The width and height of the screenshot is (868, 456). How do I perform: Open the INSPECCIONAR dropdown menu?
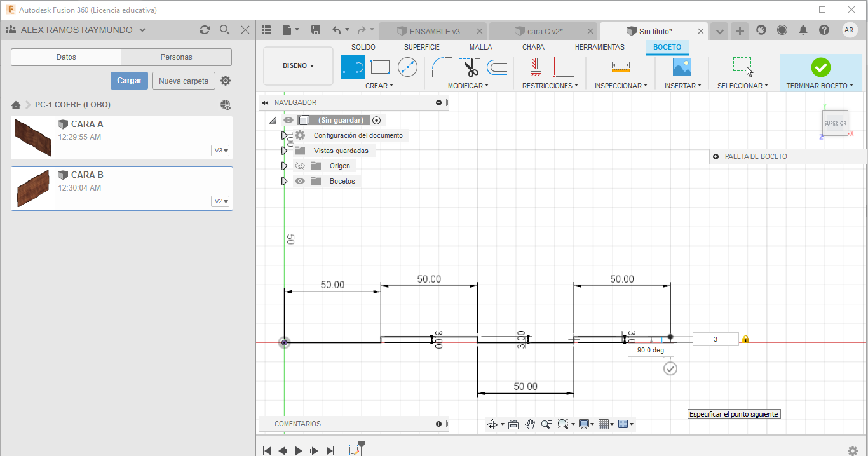(x=621, y=86)
